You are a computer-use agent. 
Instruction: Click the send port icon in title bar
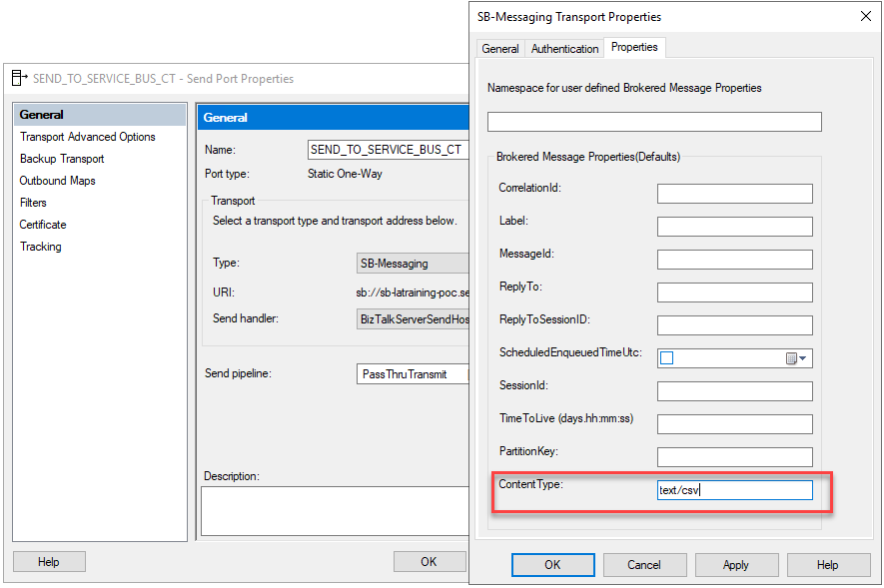(15, 78)
